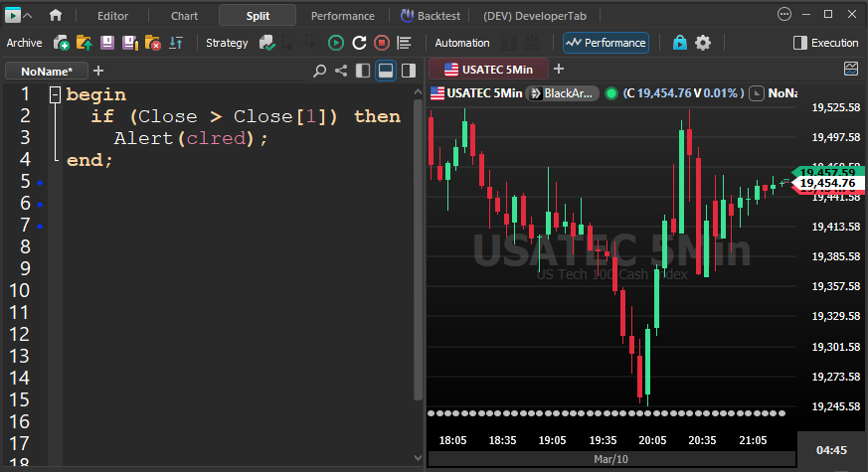Open the BlackAr... data source dropdown

point(563,92)
